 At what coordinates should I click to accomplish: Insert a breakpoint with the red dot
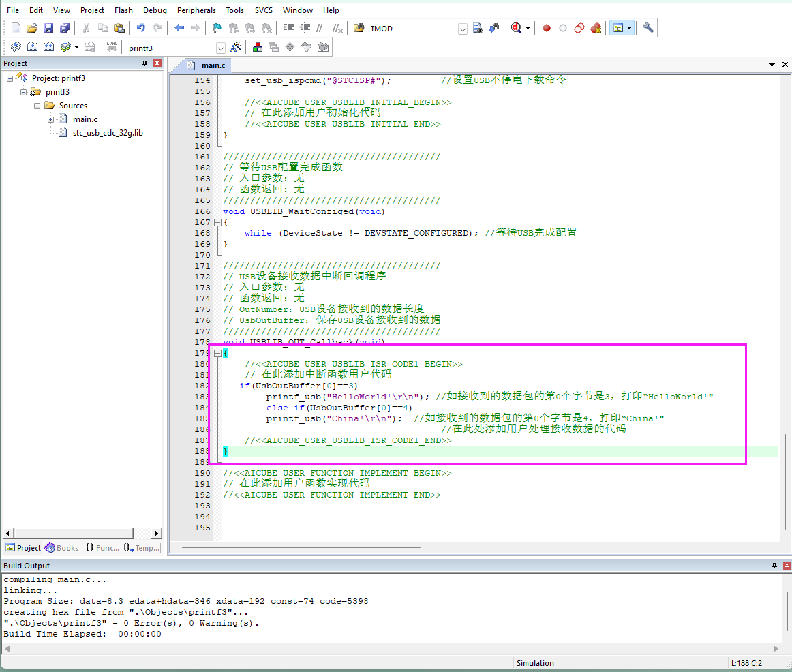547,28
